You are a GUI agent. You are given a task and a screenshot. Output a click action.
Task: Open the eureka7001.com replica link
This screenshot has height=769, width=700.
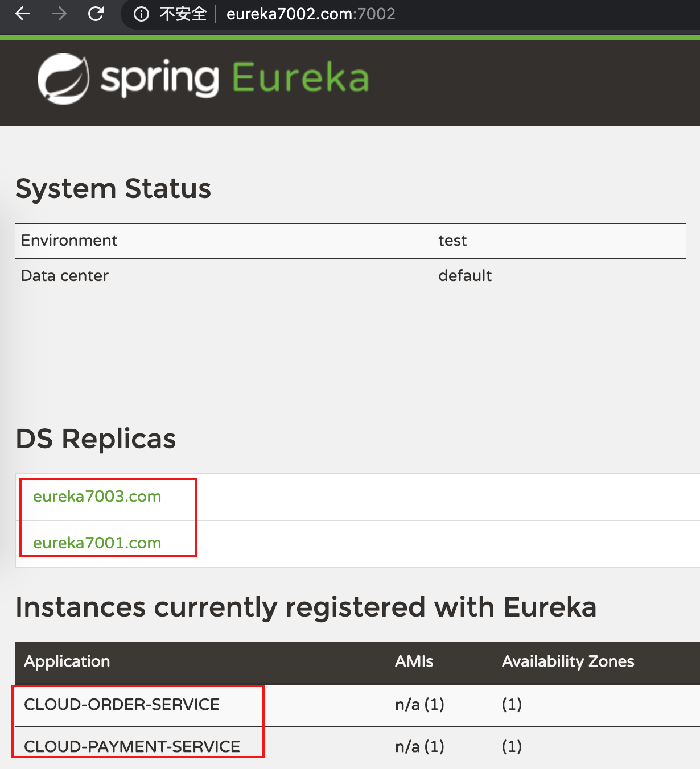coord(97,543)
